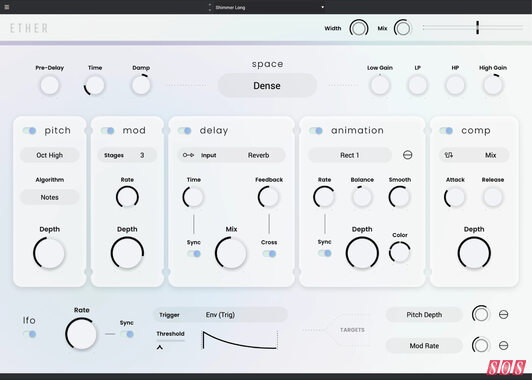Click the Threshold caret arrow
Screen dimensions: 532x380
click(159, 347)
